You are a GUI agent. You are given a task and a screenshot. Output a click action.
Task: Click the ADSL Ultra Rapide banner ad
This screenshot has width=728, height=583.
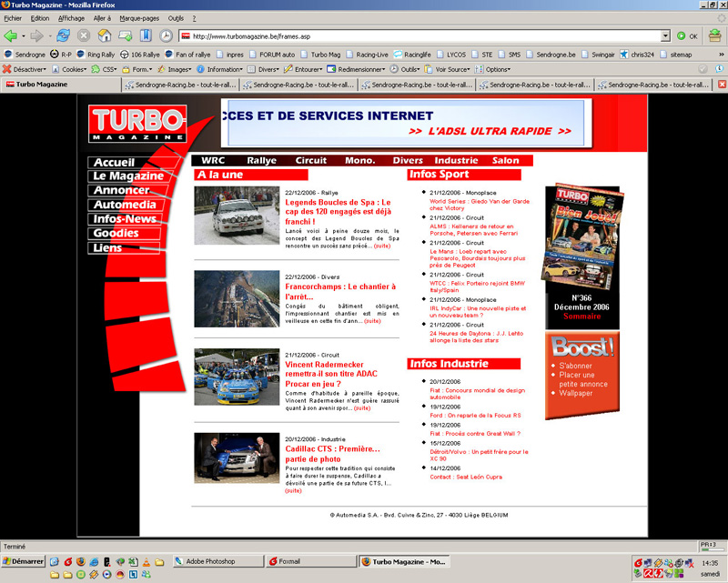click(406, 123)
